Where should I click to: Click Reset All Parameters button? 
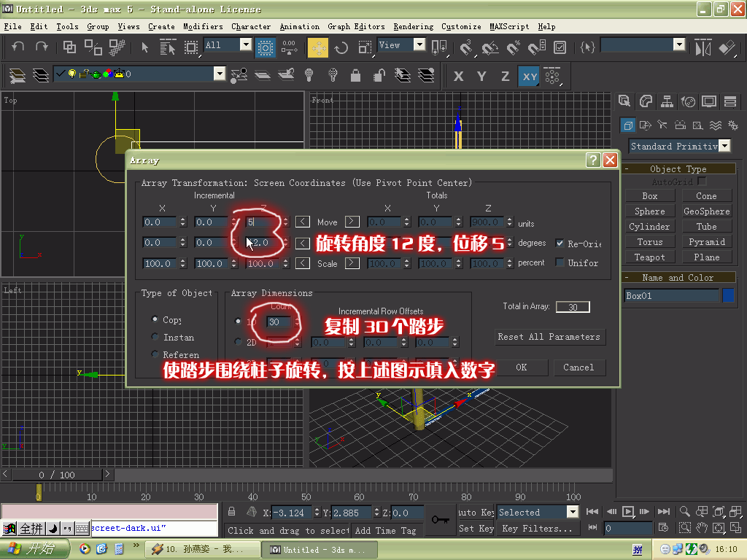tap(549, 337)
